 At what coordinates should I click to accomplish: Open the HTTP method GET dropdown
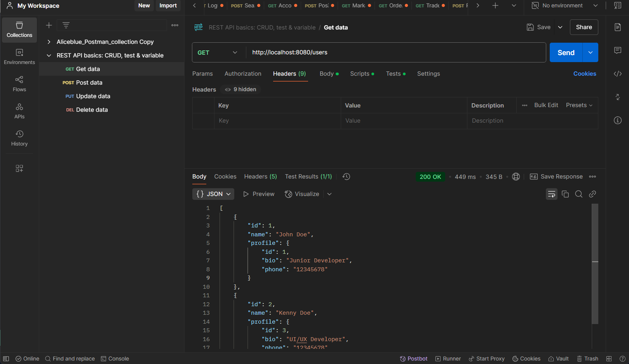click(x=218, y=52)
